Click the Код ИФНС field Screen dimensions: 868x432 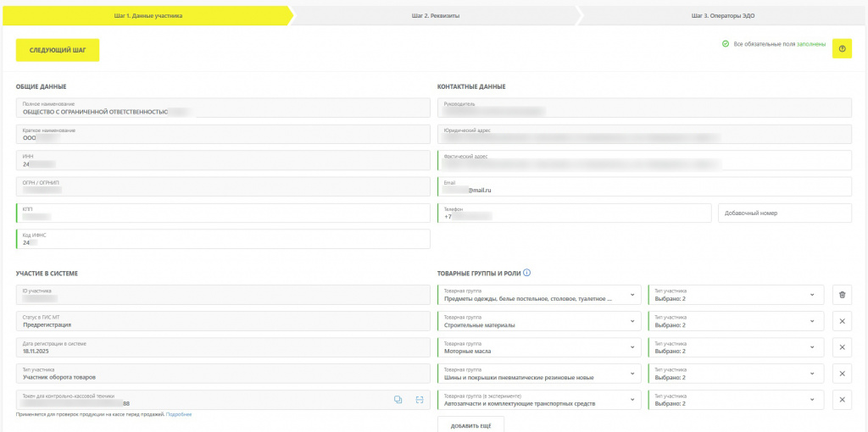[x=223, y=239]
